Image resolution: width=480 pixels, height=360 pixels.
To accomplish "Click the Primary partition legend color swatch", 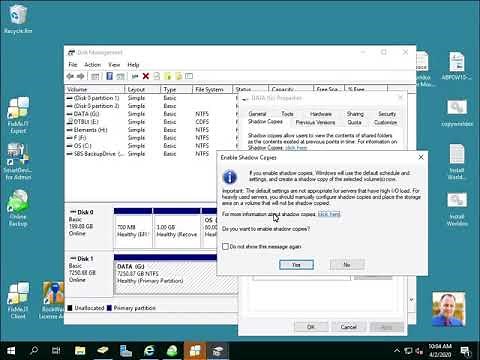I will click(109, 308).
